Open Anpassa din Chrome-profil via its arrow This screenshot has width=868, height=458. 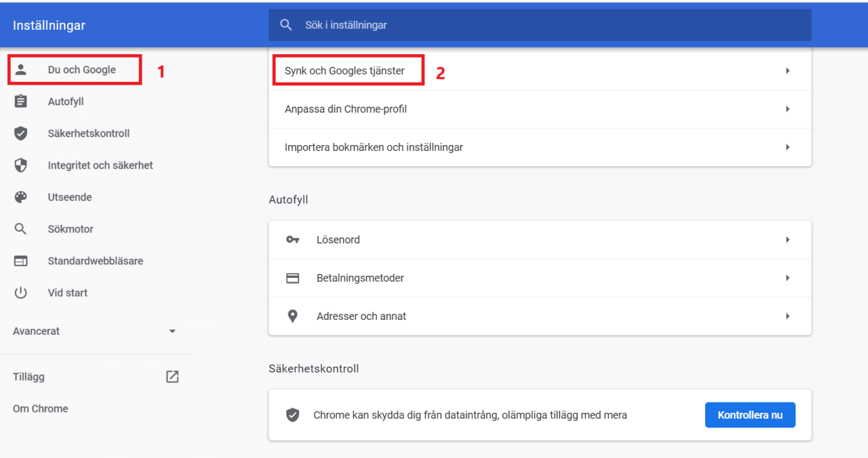click(x=787, y=109)
